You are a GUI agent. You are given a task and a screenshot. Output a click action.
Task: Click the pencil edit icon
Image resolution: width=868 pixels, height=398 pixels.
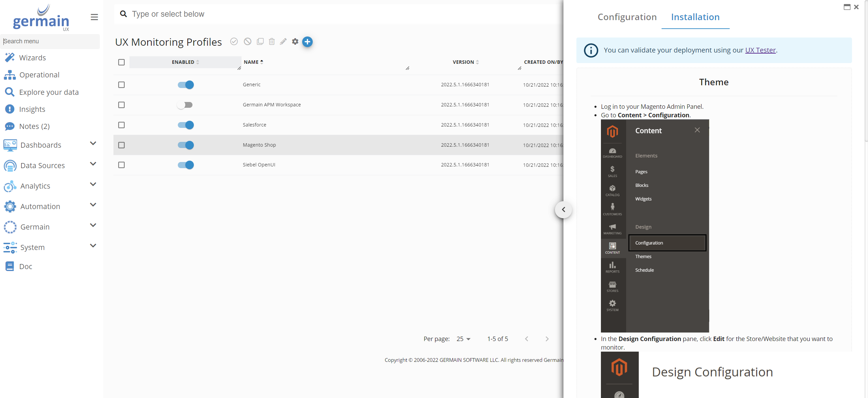[x=283, y=42]
